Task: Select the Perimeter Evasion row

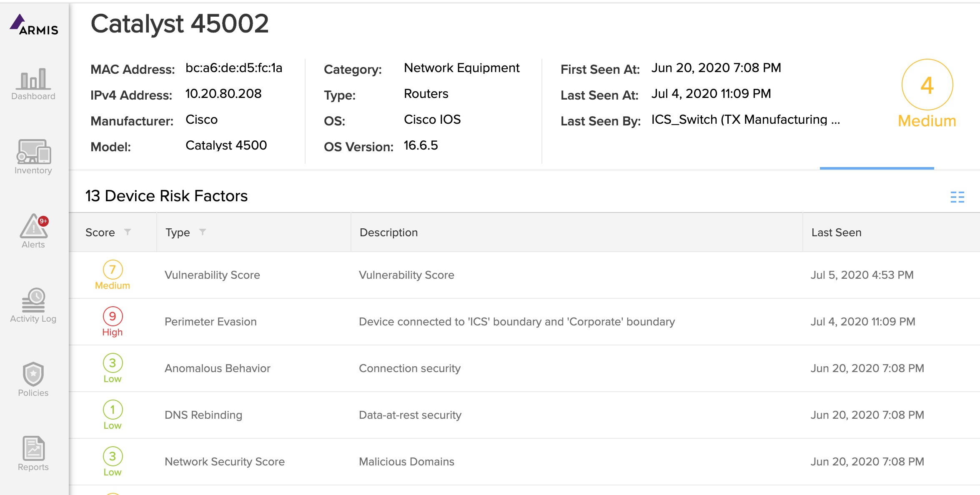Action: tap(524, 322)
